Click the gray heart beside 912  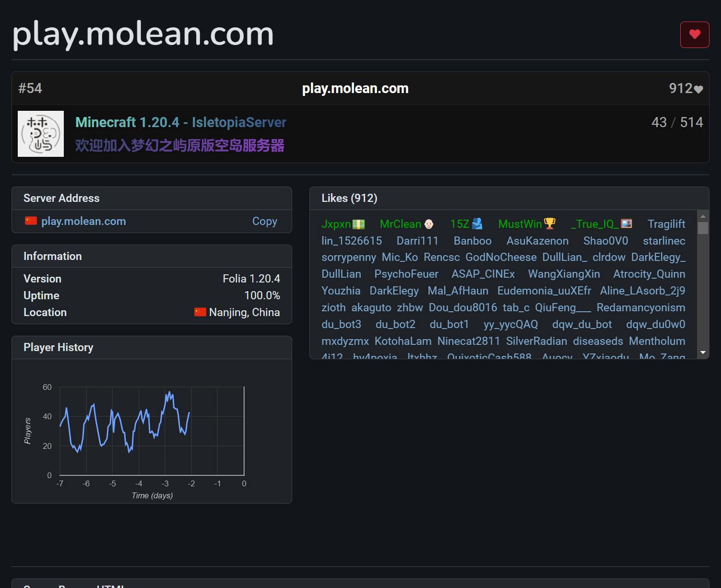tap(698, 89)
